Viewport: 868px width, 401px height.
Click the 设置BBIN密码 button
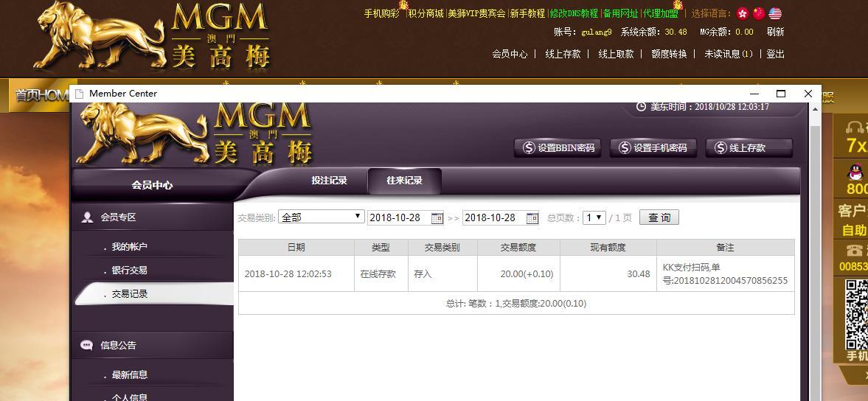(558, 147)
